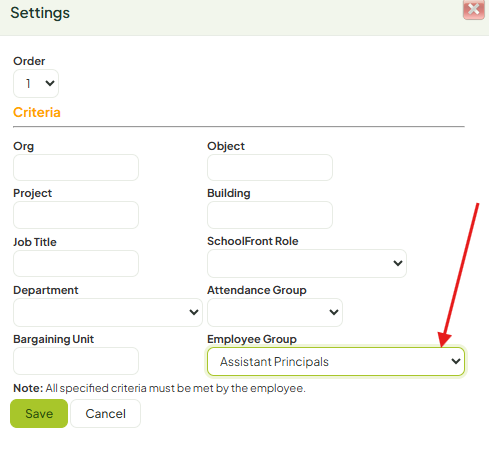Focus the Job Title text box
Image resolution: width=489 pixels, height=451 pixels.
point(76,263)
